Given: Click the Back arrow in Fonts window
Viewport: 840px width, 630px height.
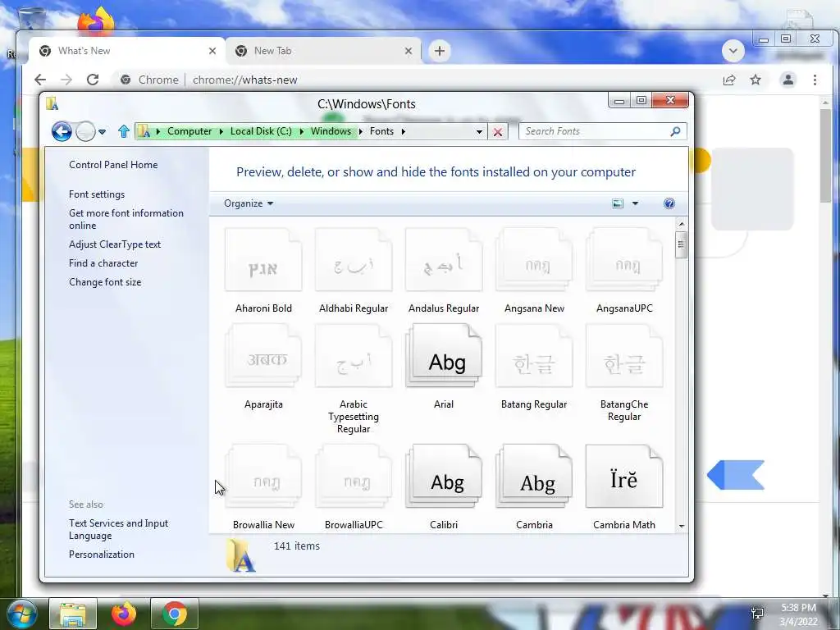Looking at the screenshot, I should point(62,131).
